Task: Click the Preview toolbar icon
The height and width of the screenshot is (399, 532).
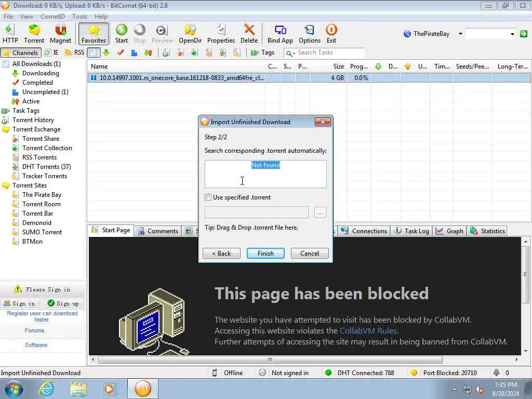Action: pyautogui.click(x=162, y=34)
